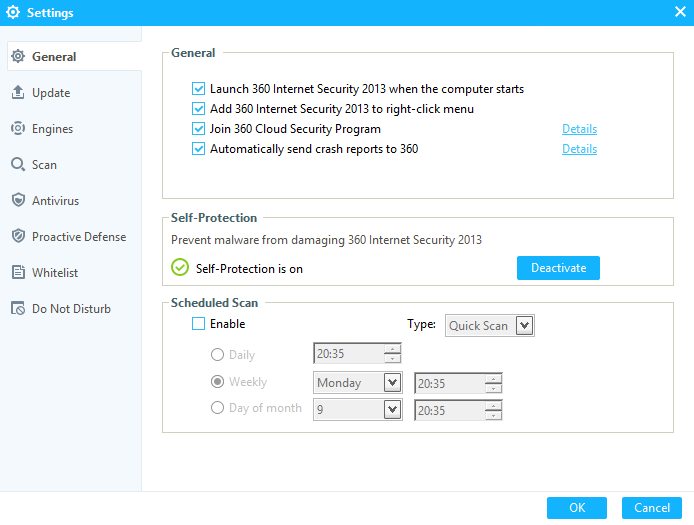Open Do Not Disturb icon
This screenshot has height=525, width=694.
[18, 308]
